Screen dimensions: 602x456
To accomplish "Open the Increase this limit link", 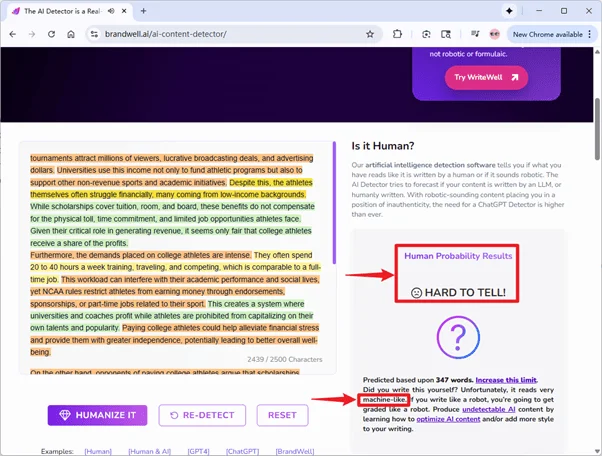I will pyautogui.click(x=506, y=380).
